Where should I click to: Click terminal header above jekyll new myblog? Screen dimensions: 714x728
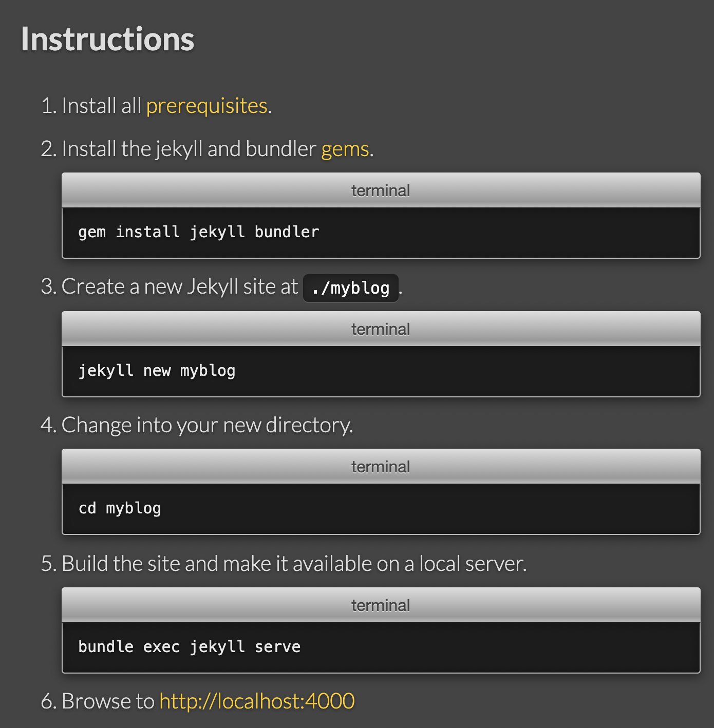pyautogui.click(x=381, y=329)
